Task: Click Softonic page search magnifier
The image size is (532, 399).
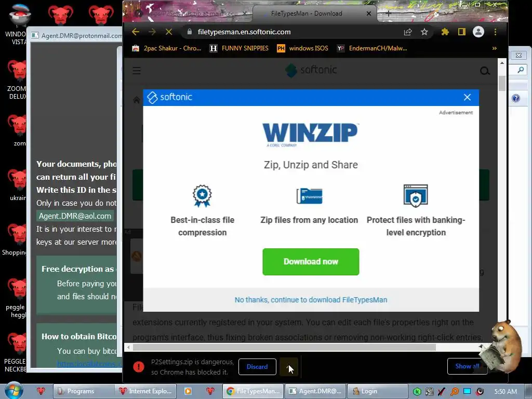Action: 485,71
